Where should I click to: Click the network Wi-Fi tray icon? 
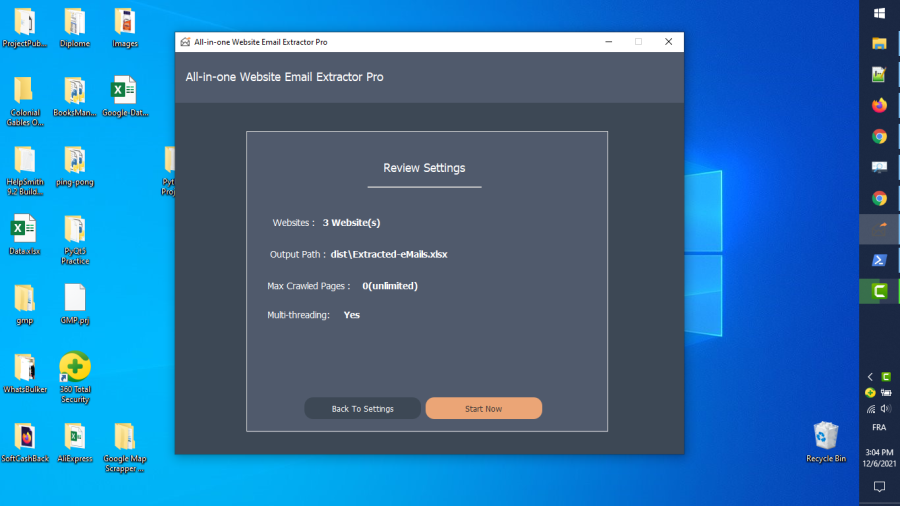click(x=871, y=409)
